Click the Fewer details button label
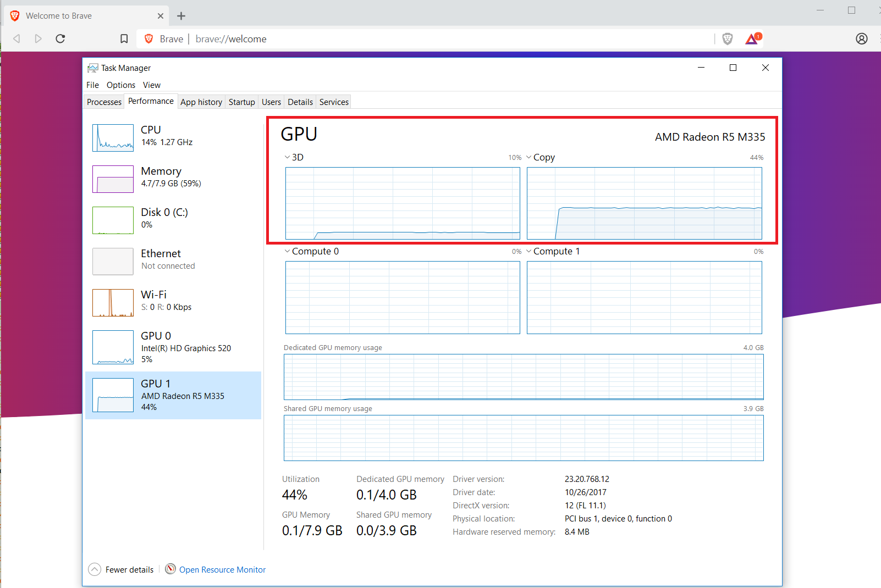The width and height of the screenshot is (881, 588). coord(129,570)
